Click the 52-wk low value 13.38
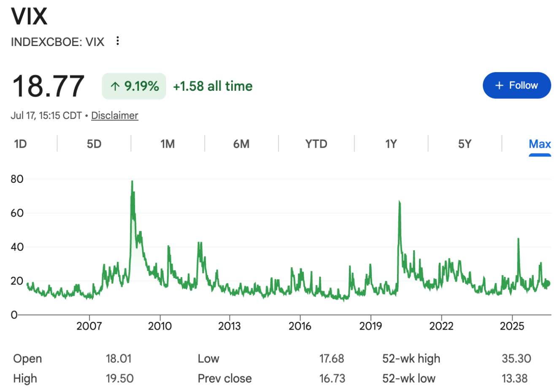 click(514, 378)
